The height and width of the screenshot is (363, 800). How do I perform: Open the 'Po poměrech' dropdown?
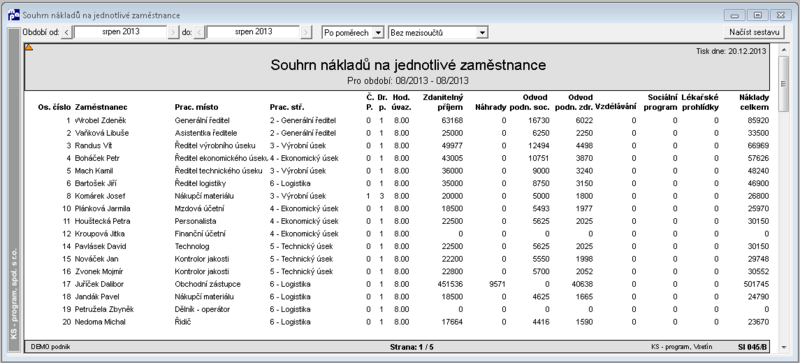378,33
